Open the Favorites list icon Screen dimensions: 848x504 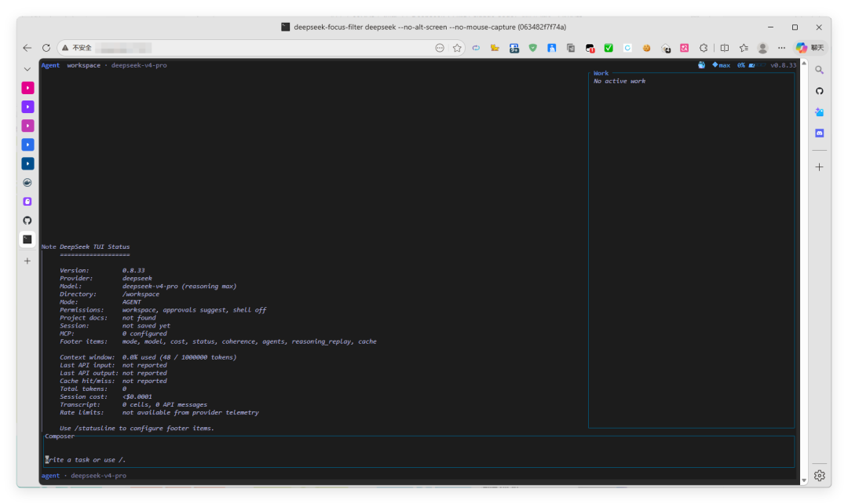coord(744,48)
